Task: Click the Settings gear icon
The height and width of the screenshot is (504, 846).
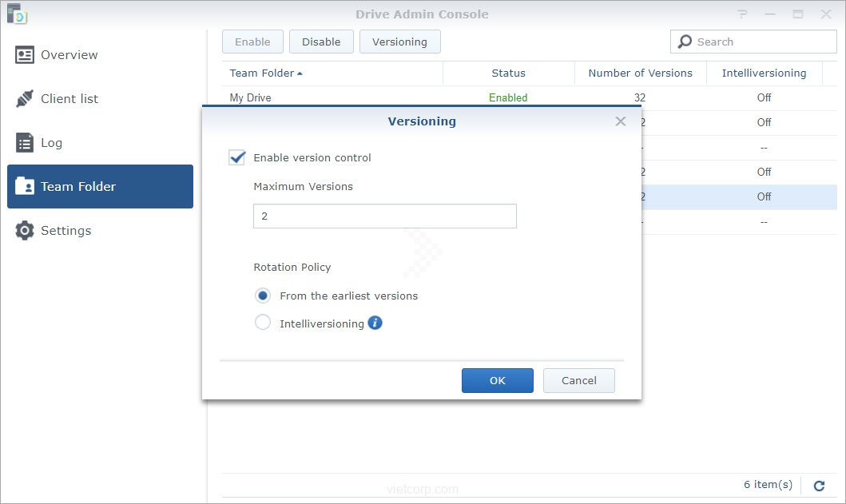Action: coord(25,231)
